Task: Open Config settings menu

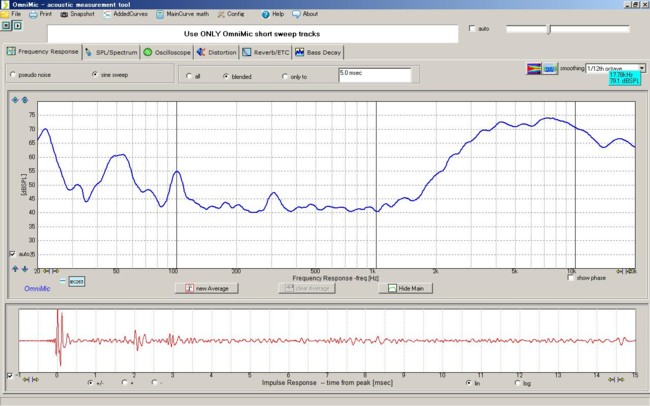Action: pyautogui.click(x=230, y=14)
